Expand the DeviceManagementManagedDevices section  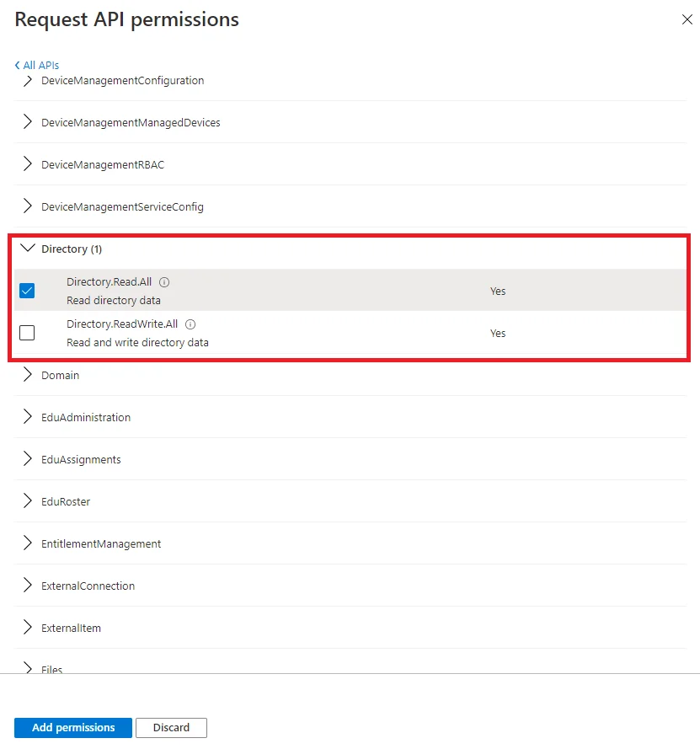[27, 122]
